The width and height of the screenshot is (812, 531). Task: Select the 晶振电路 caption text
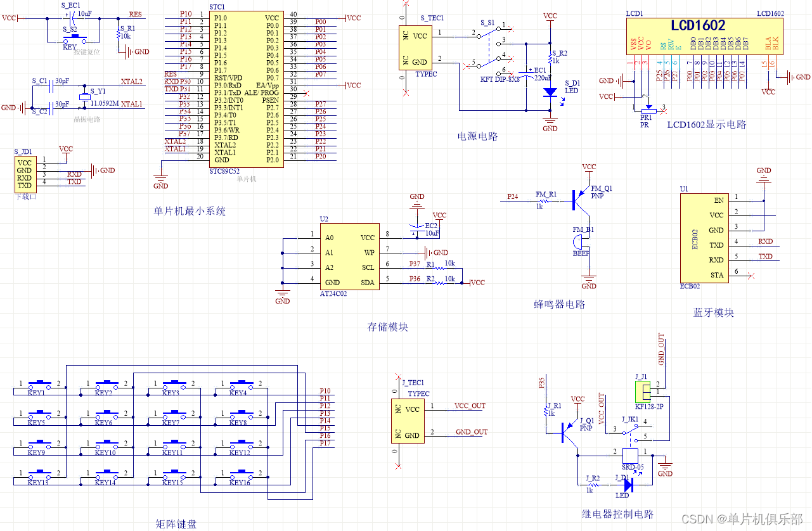coord(88,118)
